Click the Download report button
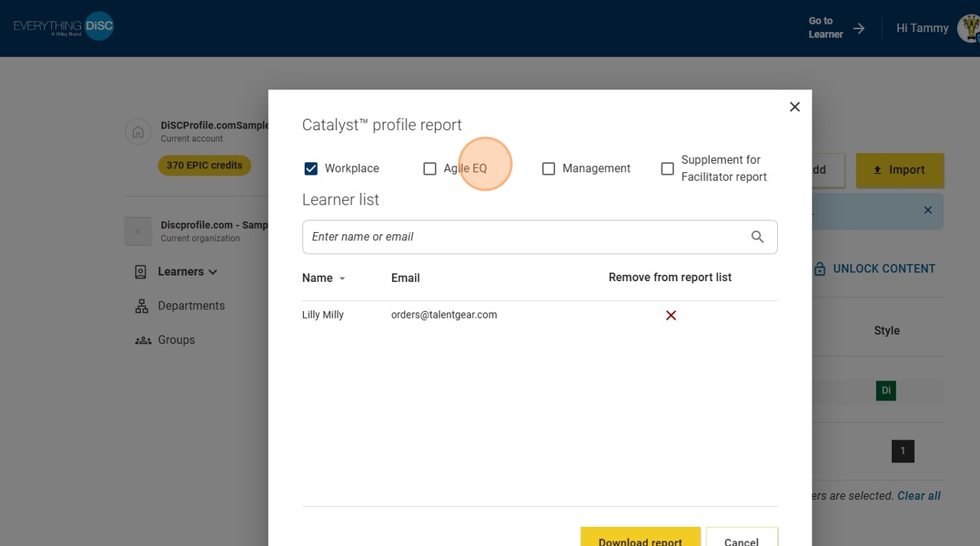 640,538
